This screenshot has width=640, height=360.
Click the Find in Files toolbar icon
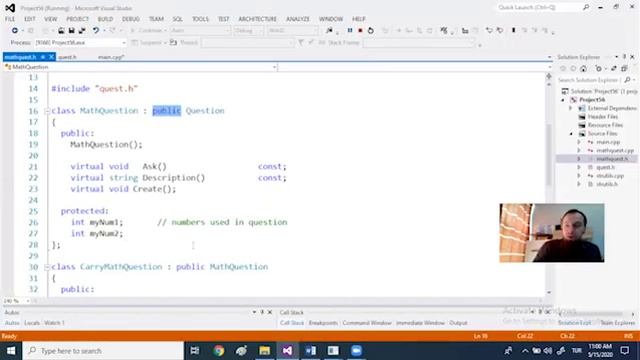pos(329,31)
